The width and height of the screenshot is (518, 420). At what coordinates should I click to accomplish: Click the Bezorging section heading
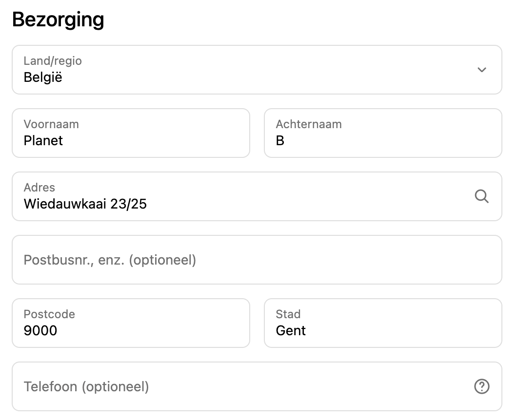pyautogui.click(x=58, y=19)
